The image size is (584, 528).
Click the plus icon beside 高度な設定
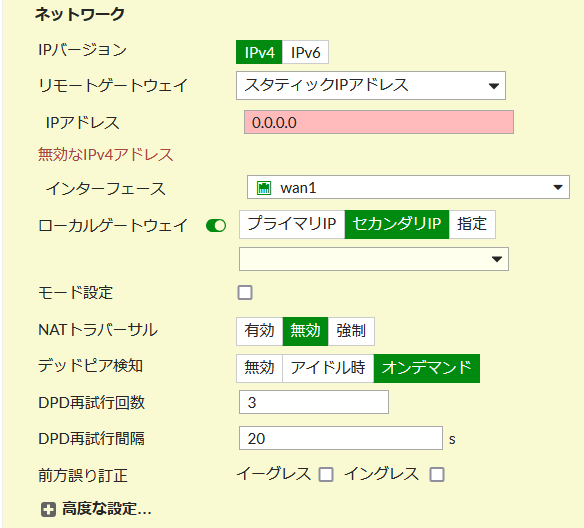[x=48, y=509]
